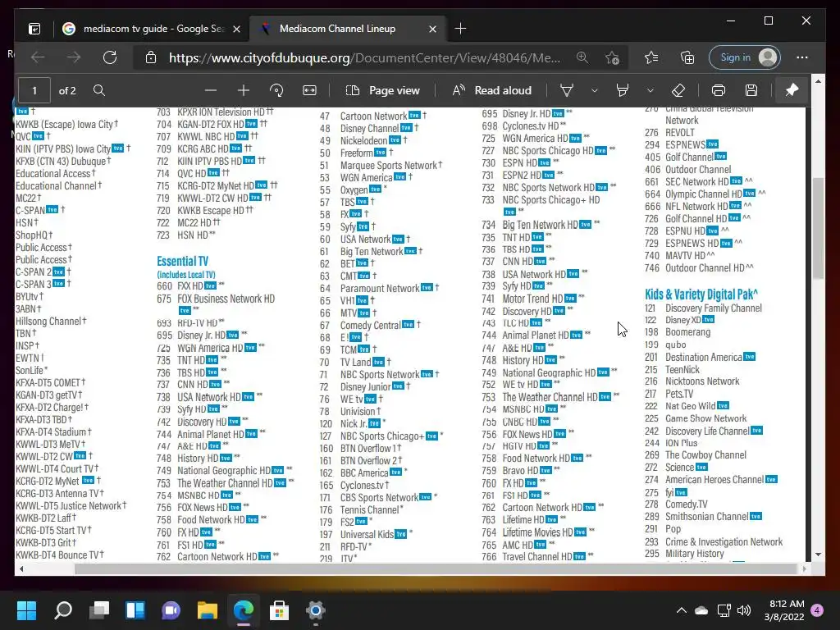Rotate the PDF page
This screenshot has height=630, width=840.
(276, 90)
